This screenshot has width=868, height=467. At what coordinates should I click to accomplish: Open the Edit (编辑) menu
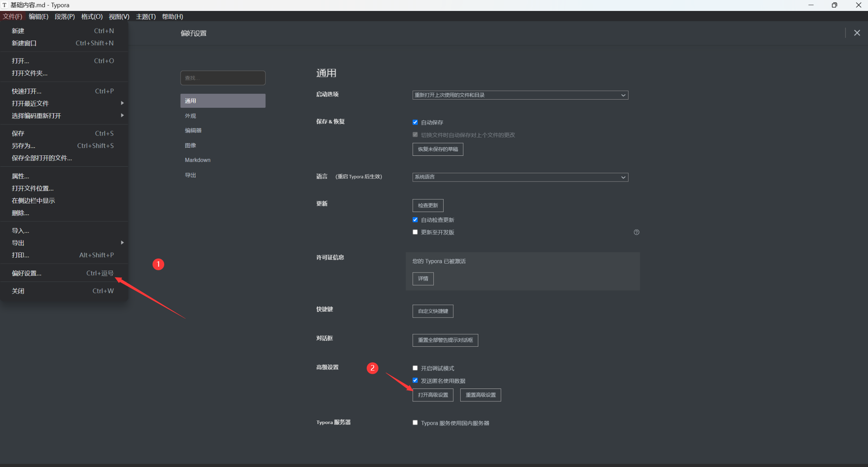click(x=38, y=16)
